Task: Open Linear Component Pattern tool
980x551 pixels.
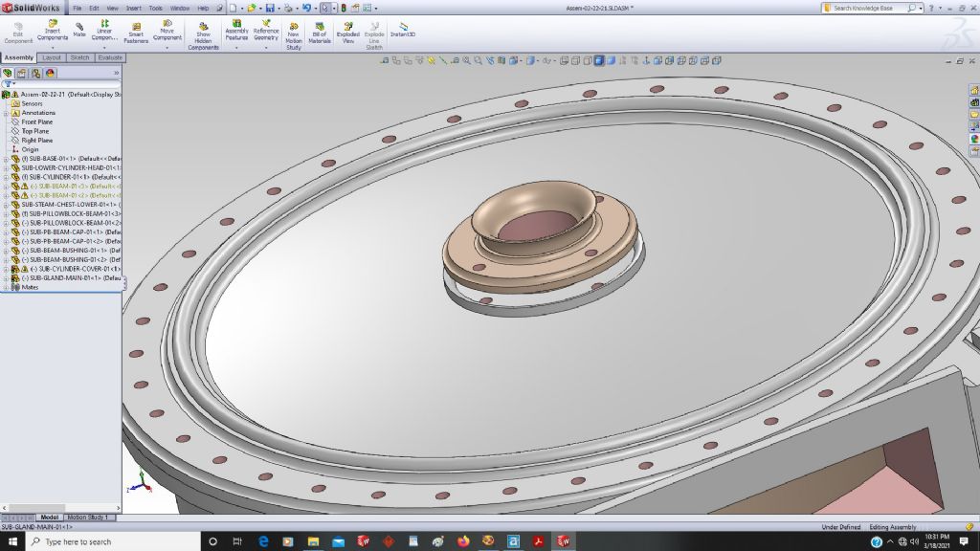Action: 104,30
